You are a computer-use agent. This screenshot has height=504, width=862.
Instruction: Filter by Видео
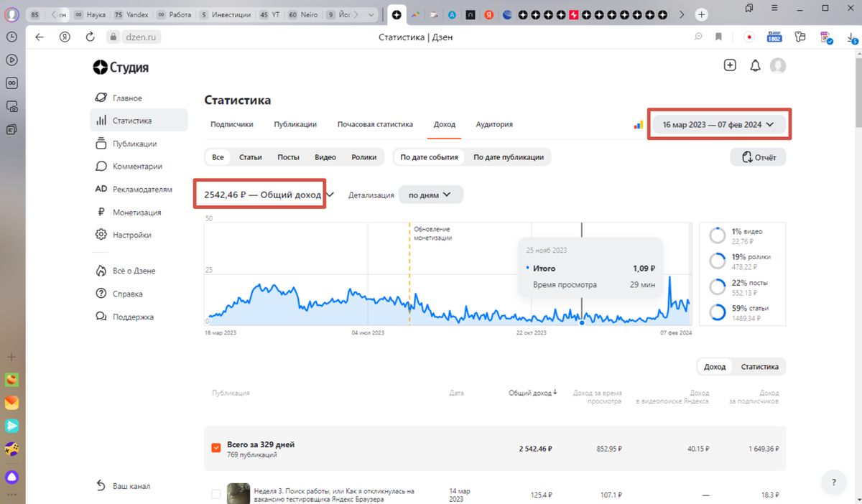(325, 157)
